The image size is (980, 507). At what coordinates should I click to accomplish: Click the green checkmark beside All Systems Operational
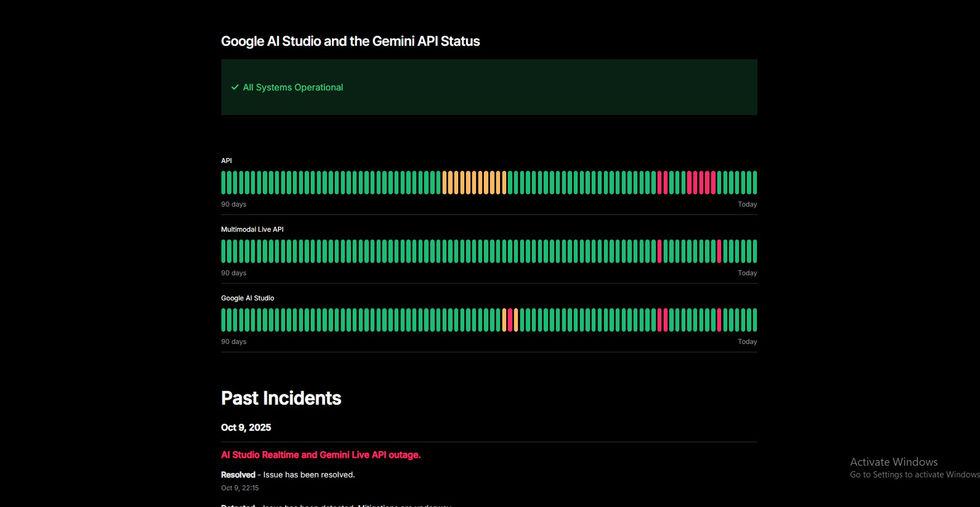235,88
